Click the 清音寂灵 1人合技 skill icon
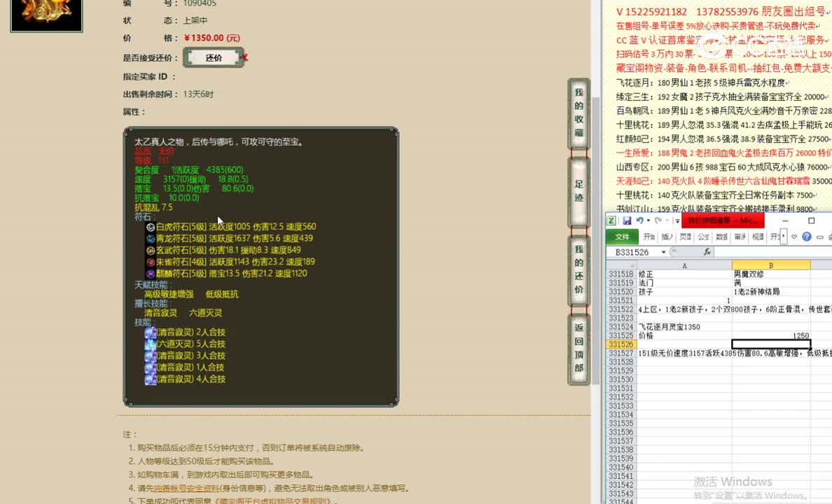Viewport: 832px width, 504px height. 151,367
